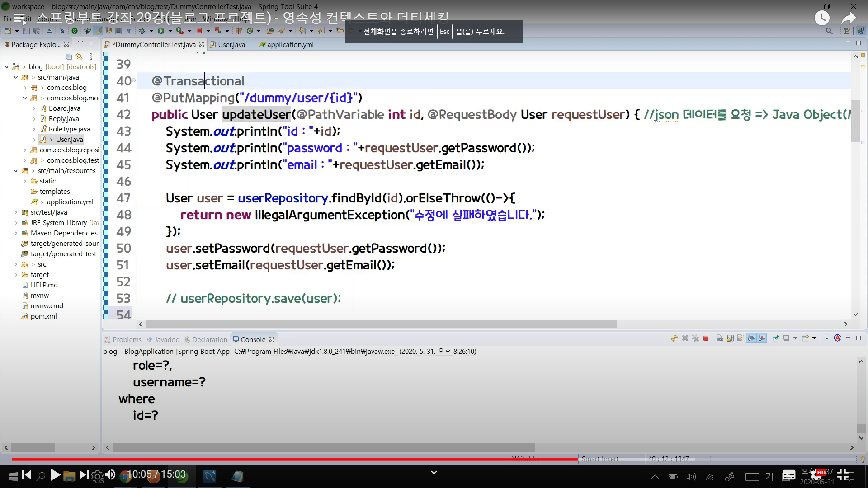Toggle the highlighted Mark Occurrences icon
Viewport: 868px width, 488px height.
[98, 31]
